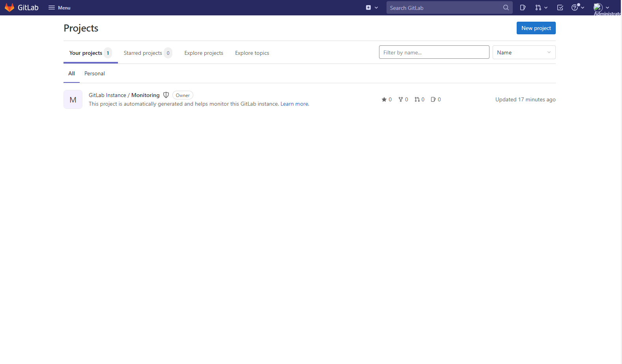
Task: Open the Help question mark menu
Action: 577,7
